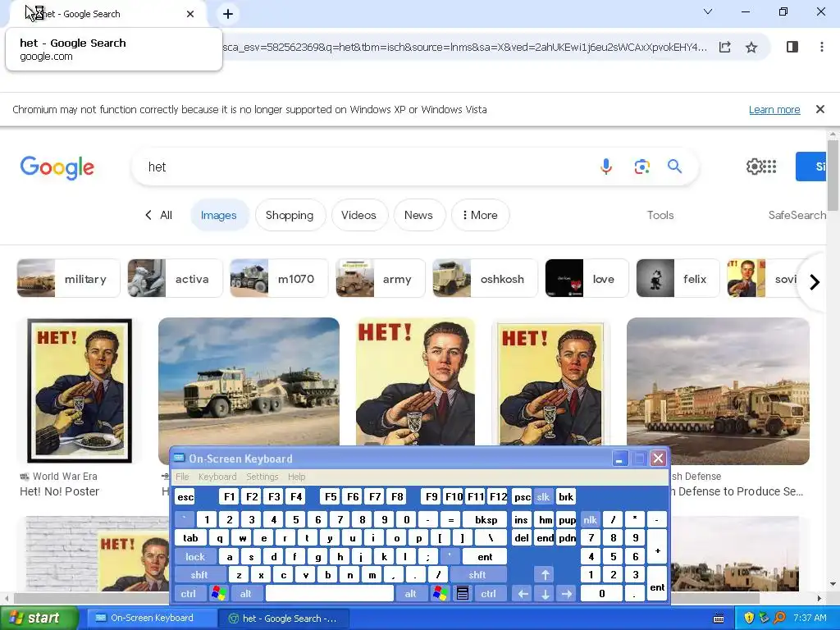Click the spacebar key
Viewport: 840px width, 630px height.
(x=330, y=594)
